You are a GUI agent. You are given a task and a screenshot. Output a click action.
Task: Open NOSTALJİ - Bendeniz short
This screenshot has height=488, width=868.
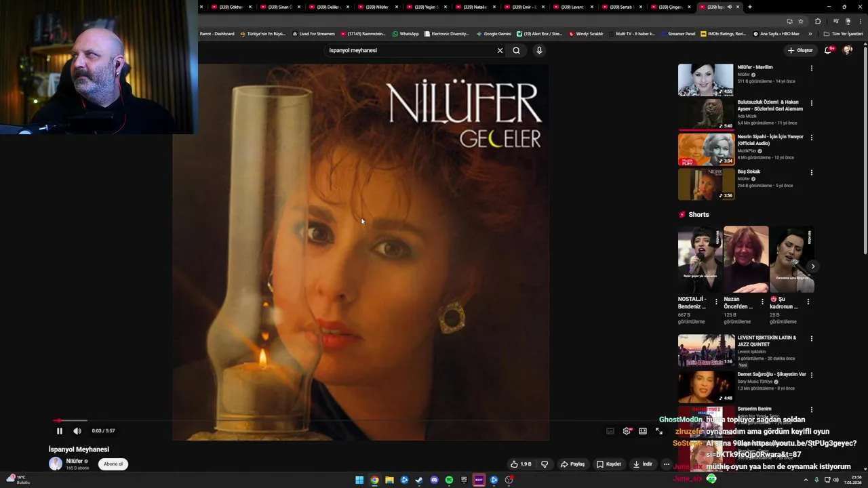(700, 260)
